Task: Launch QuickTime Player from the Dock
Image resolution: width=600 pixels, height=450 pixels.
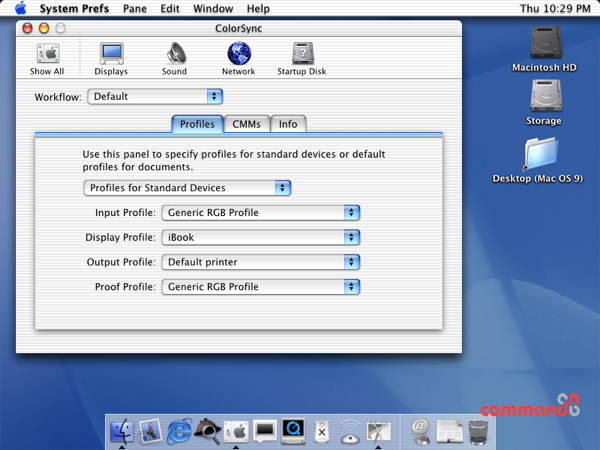Action: pyautogui.click(x=293, y=431)
